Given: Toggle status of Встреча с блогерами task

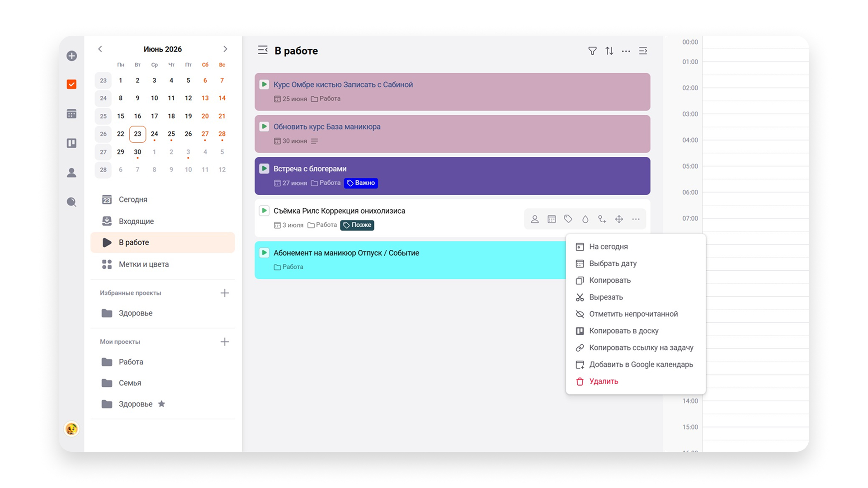Looking at the screenshot, I should pyautogui.click(x=264, y=169).
